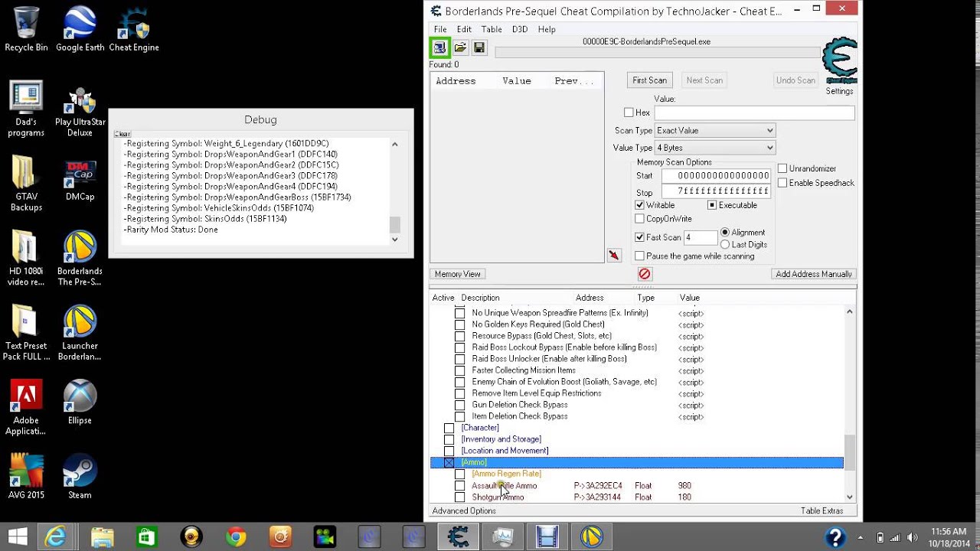Open File Explorer from the taskbar
980x551 pixels.
point(102,536)
